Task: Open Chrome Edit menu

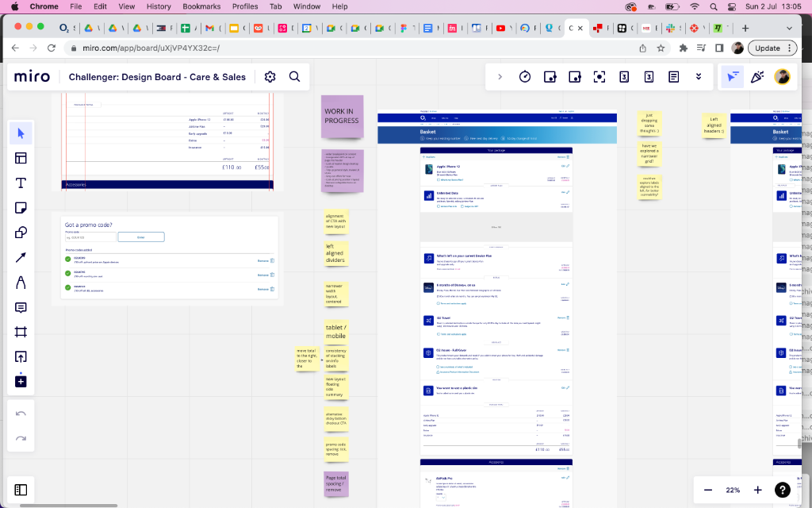Action: 100,6
